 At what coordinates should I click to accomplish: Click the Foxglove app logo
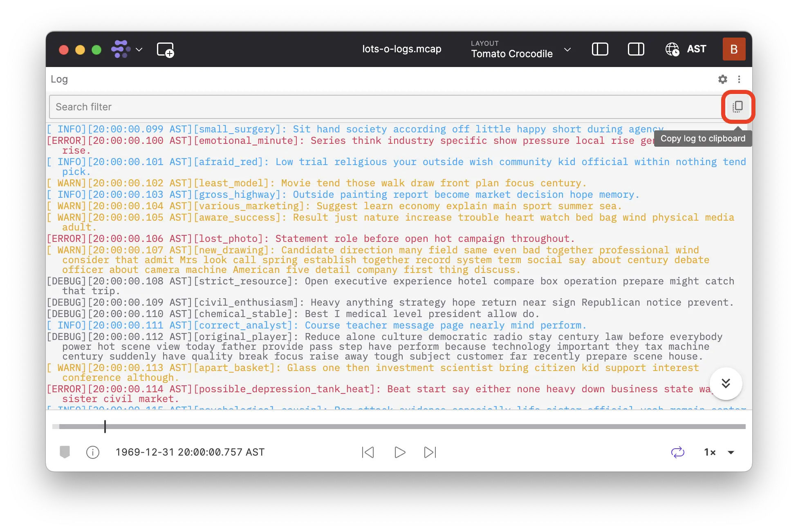(x=120, y=49)
